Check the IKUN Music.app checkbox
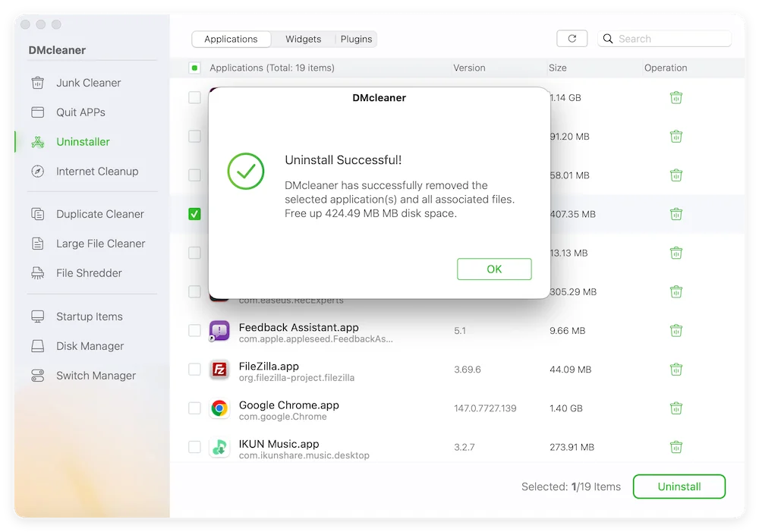 [x=194, y=447]
